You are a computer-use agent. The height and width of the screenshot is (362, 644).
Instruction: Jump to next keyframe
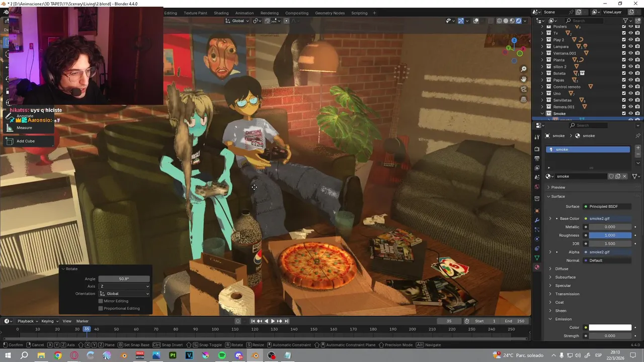tap(280, 321)
